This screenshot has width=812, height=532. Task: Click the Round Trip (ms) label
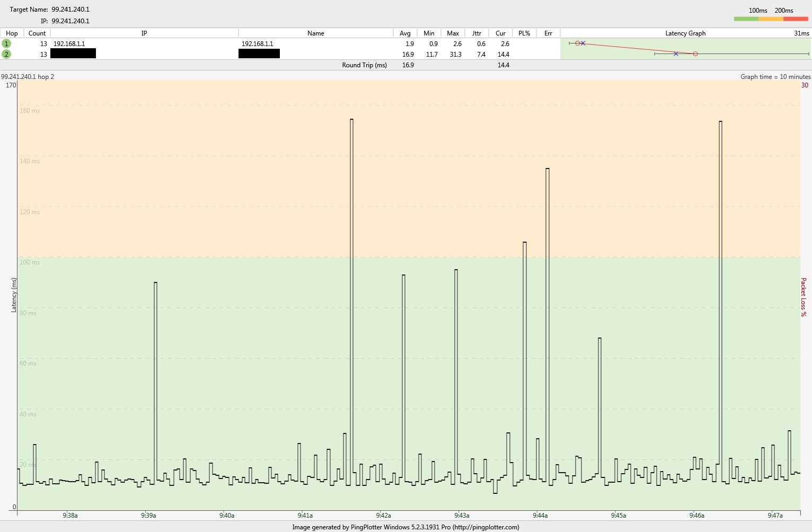pos(365,65)
